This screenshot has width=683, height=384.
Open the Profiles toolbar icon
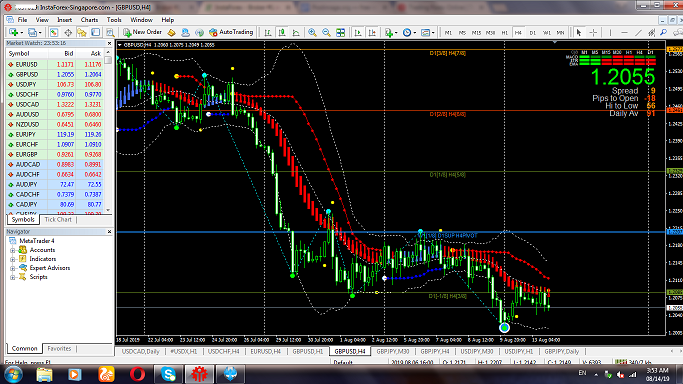click(x=32, y=32)
